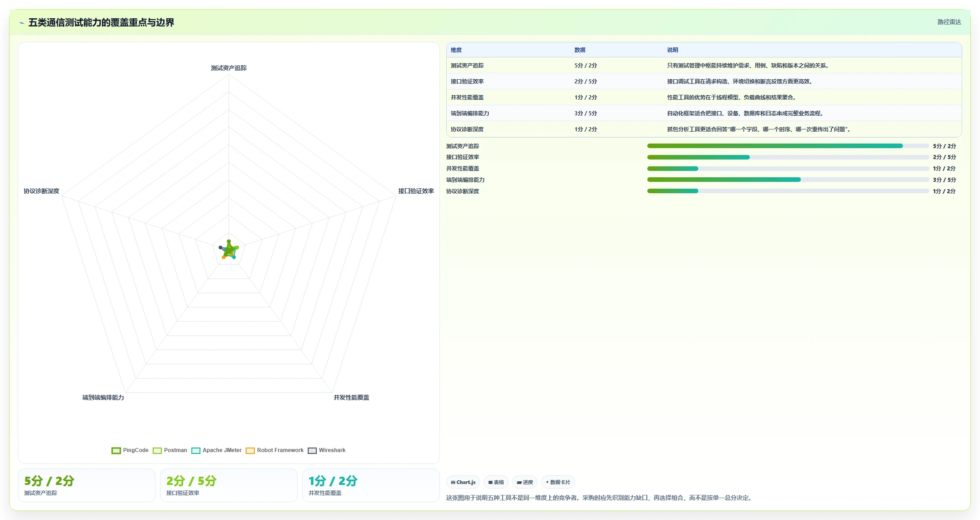Toggle the PingCode legend entry

click(130, 450)
